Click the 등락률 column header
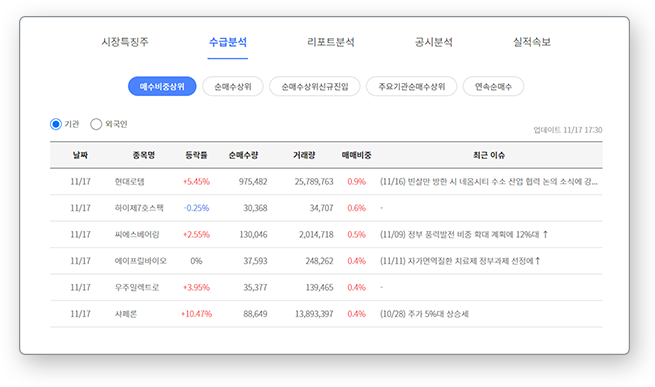The height and width of the screenshot is (387, 655). [196, 155]
